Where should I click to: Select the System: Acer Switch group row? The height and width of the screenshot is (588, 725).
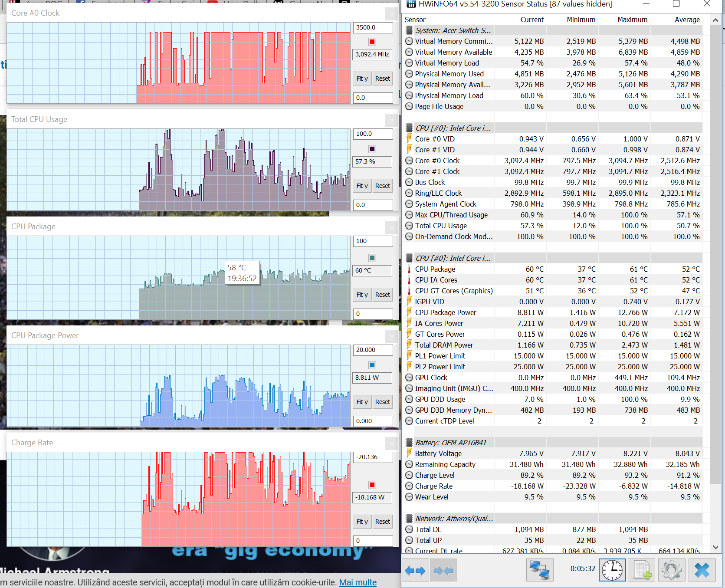tap(553, 30)
